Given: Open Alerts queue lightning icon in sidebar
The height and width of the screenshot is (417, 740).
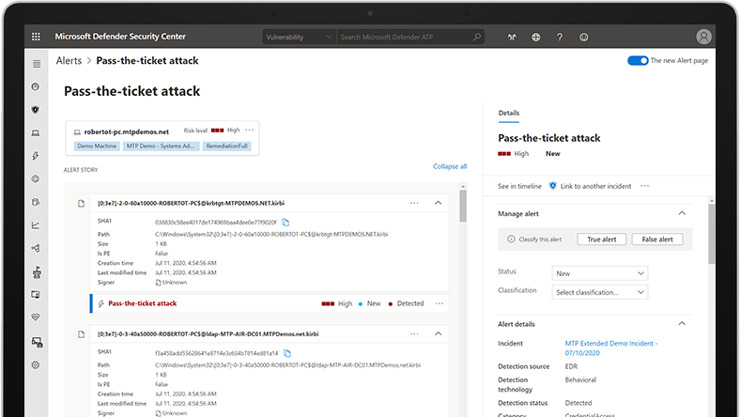Looking at the screenshot, I should click(x=35, y=156).
